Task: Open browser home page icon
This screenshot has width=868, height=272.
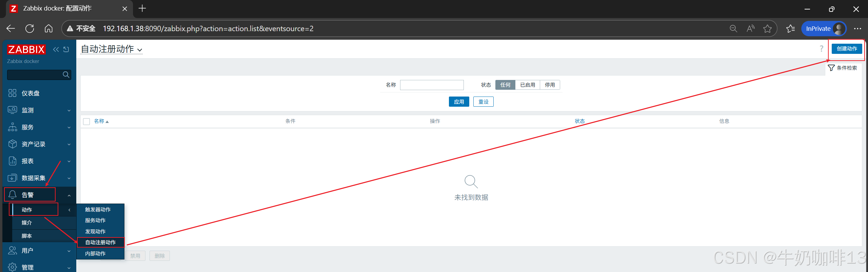Action: [x=49, y=28]
